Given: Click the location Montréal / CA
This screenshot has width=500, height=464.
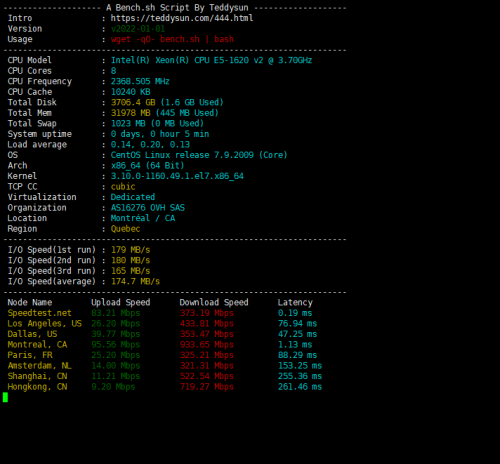Looking at the screenshot, I should 143,218.
